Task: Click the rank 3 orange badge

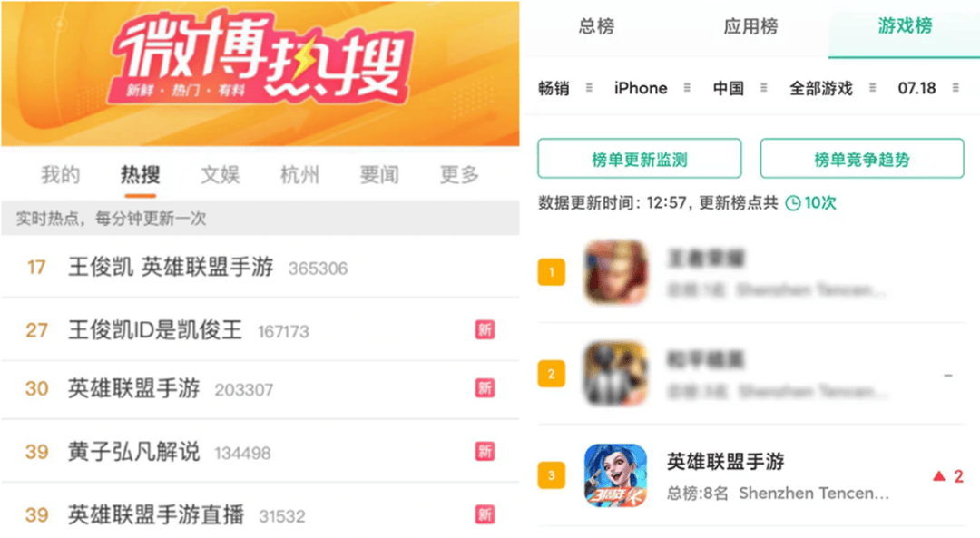Action: click(x=552, y=475)
